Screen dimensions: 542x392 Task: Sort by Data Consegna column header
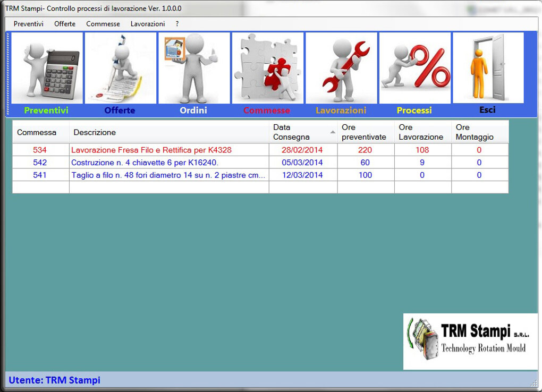(303, 132)
